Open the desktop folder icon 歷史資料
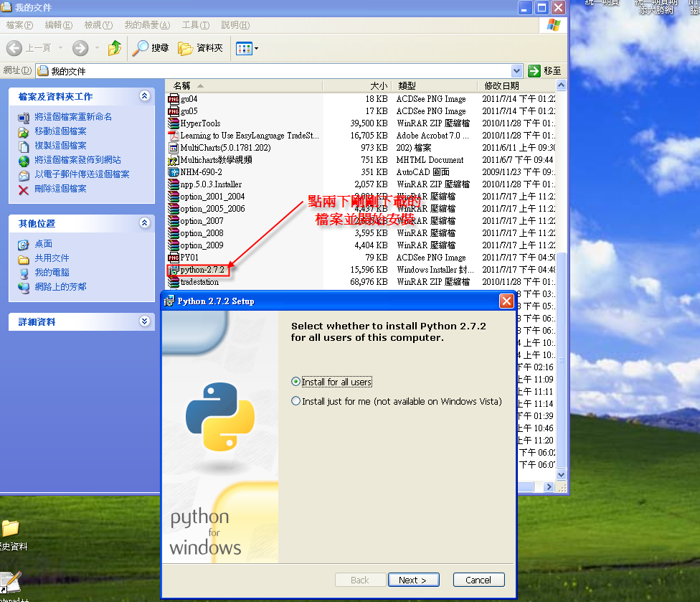Screen dimensions: 700x602 pyautogui.click(x=10, y=528)
